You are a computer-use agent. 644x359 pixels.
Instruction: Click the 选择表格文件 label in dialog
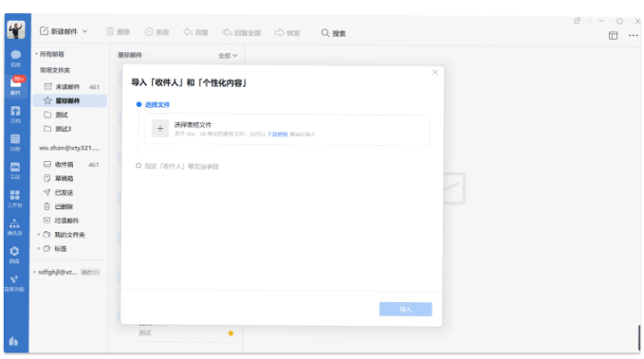(x=193, y=125)
